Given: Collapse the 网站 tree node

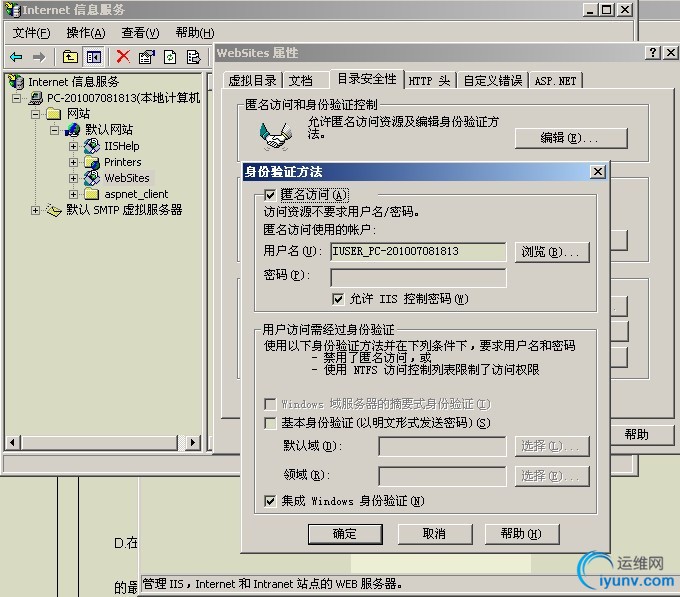Looking at the screenshot, I should tap(36, 114).
